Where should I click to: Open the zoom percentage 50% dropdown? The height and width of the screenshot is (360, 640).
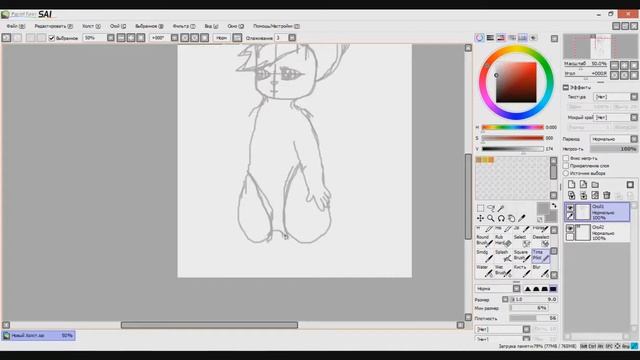(111, 38)
